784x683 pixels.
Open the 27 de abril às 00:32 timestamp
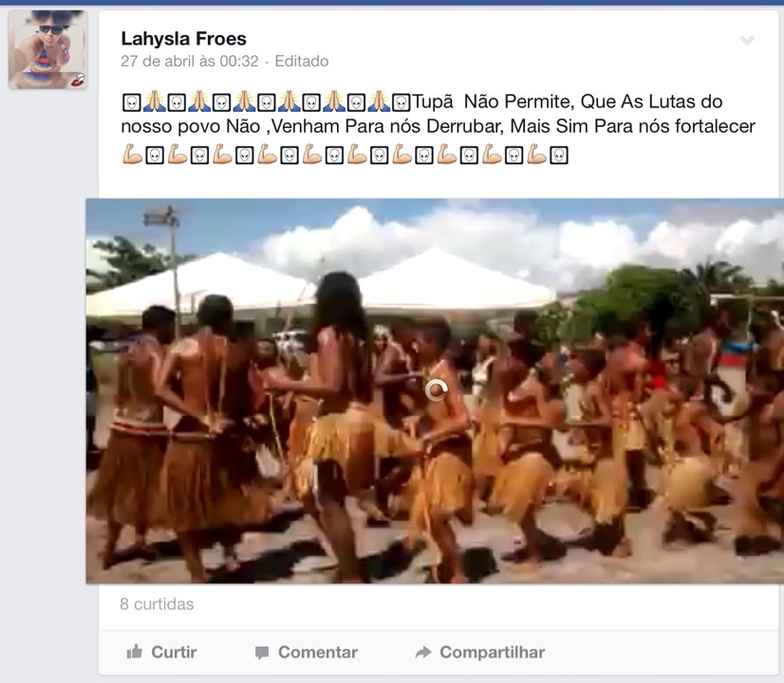pyautogui.click(x=190, y=61)
